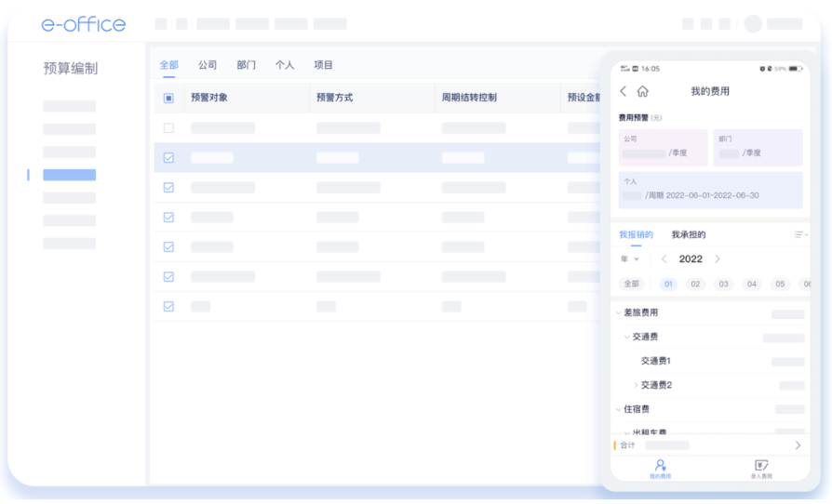Viewport: 832px width, 504px height.
Task: Collapse the 差旅费用 category
Action: tap(618, 313)
